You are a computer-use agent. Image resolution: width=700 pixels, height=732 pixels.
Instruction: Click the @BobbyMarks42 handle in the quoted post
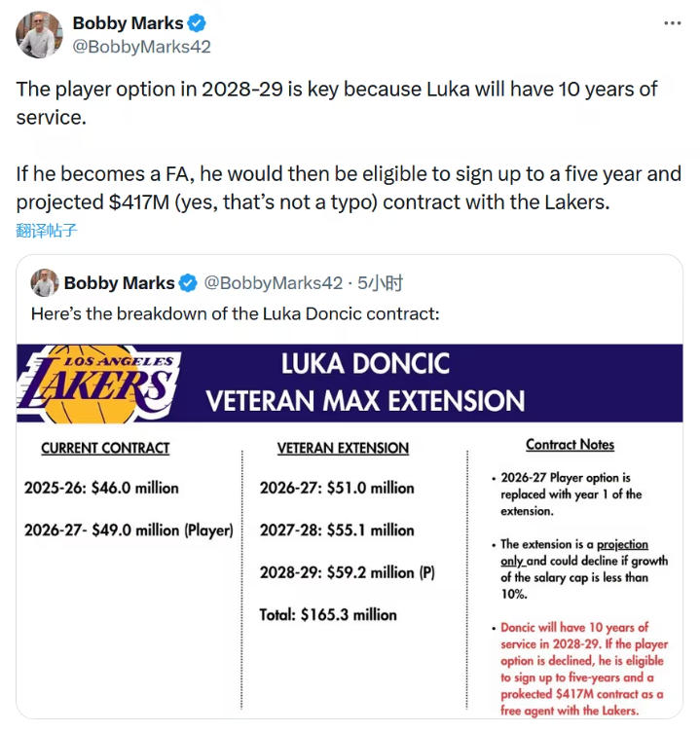[x=273, y=283]
